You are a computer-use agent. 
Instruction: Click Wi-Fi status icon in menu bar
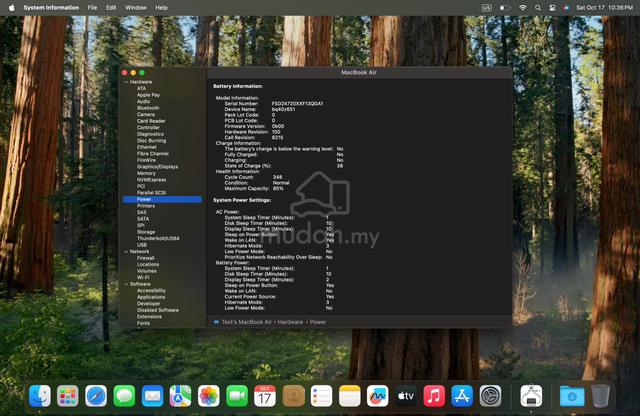(522, 7)
